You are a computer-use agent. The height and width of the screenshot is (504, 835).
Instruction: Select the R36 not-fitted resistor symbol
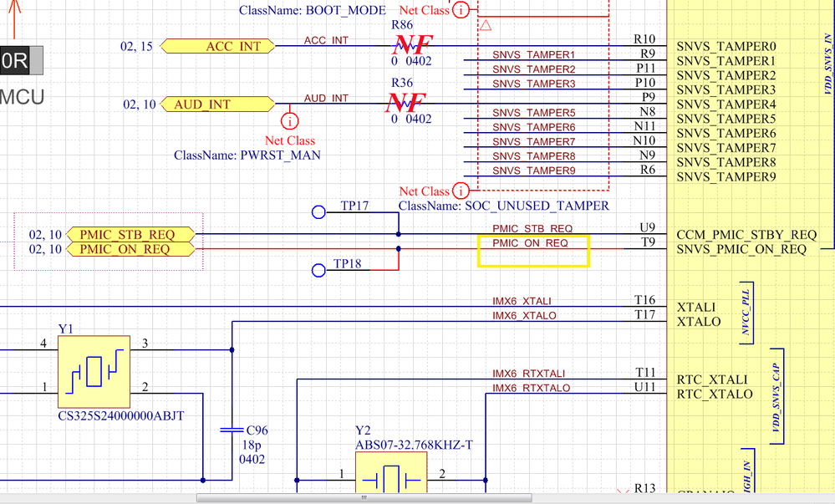(x=407, y=104)
